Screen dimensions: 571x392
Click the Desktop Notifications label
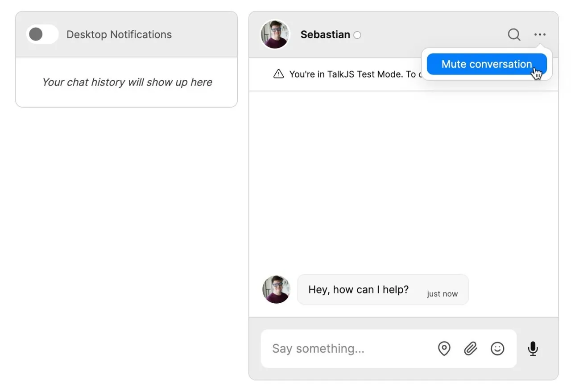(x=119, y=34)
